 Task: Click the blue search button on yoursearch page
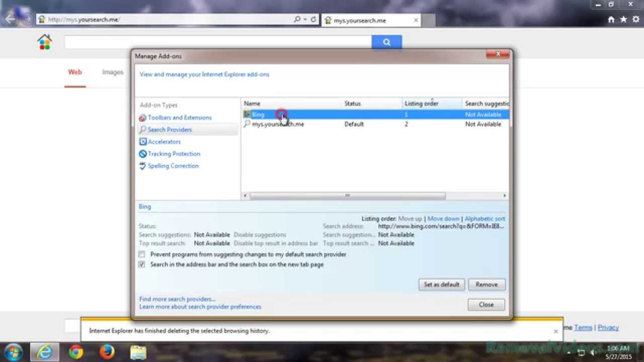387,42
